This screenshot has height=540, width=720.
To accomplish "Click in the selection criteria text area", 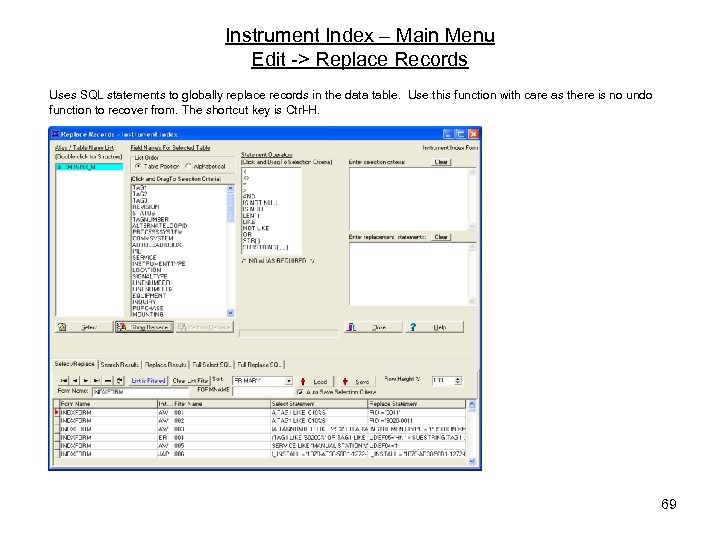I will coord(408,199).
